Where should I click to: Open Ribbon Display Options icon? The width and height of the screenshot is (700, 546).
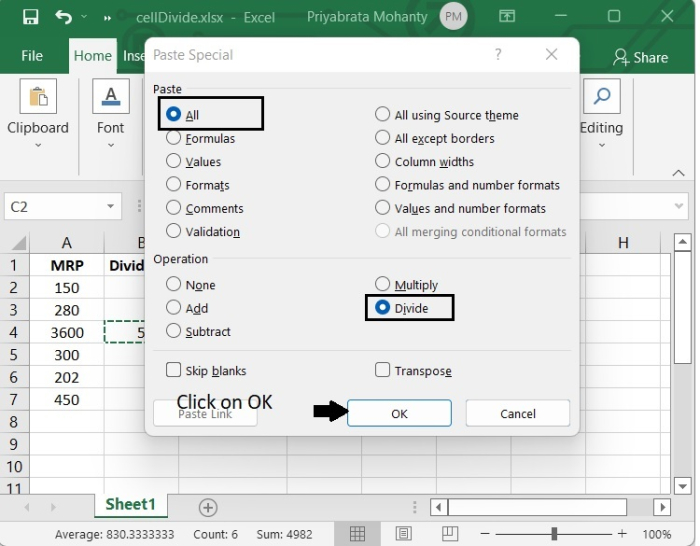coord(507,17)
